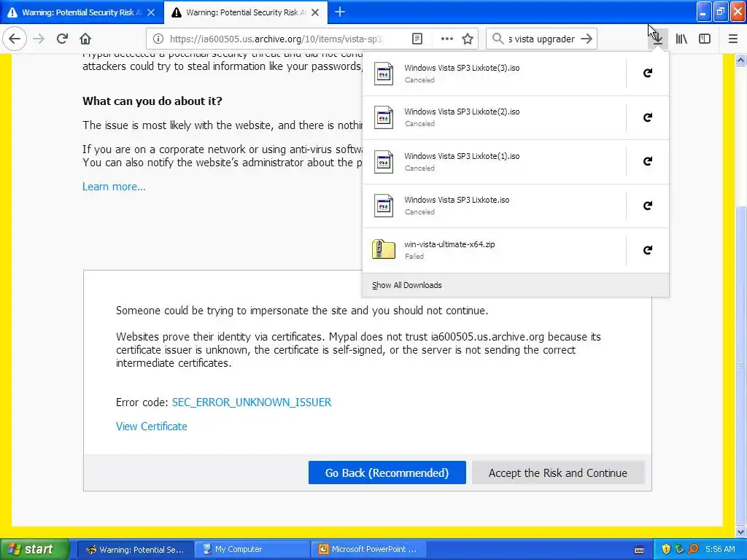Screen dimensions: 747x560
Task: Open the View Certificate link
Action: (x=152, y=426)
